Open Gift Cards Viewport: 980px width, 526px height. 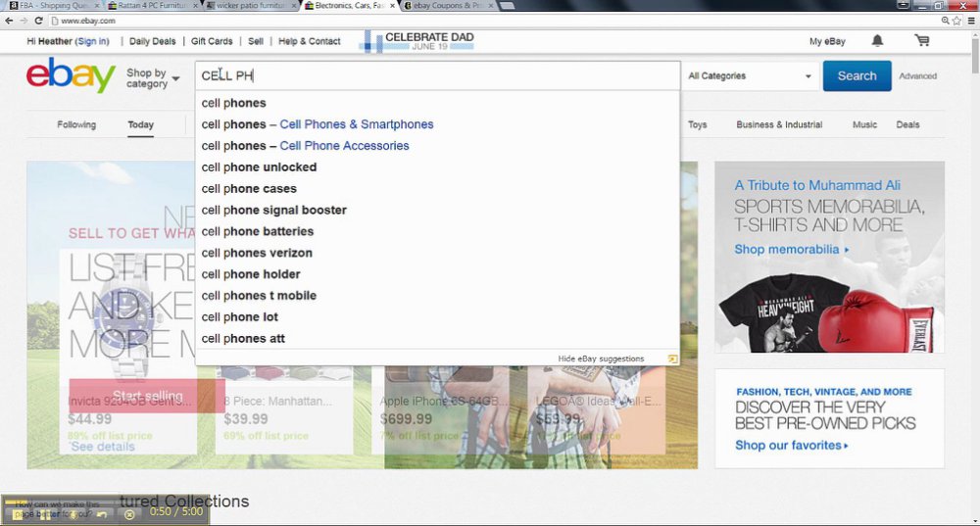pyautogui.click(x=212, y=41)
